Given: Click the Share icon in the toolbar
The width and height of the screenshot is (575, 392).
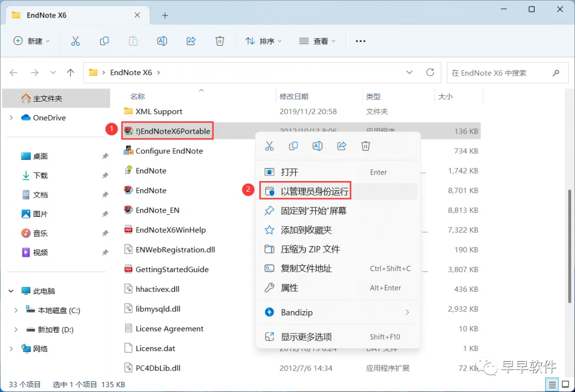Looking at the screenshot, I should tap(191, 41).
